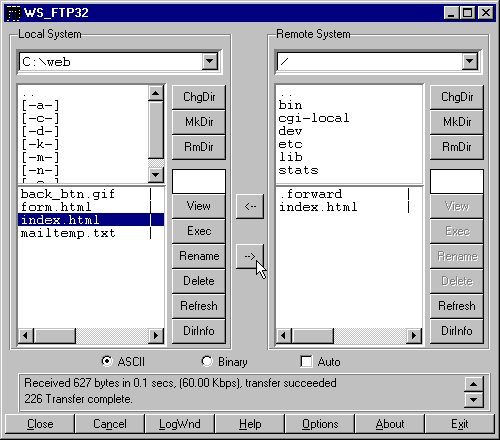Click status log scroll down arrow
This screenshot has height=440, width=500.
pos(474,399)
